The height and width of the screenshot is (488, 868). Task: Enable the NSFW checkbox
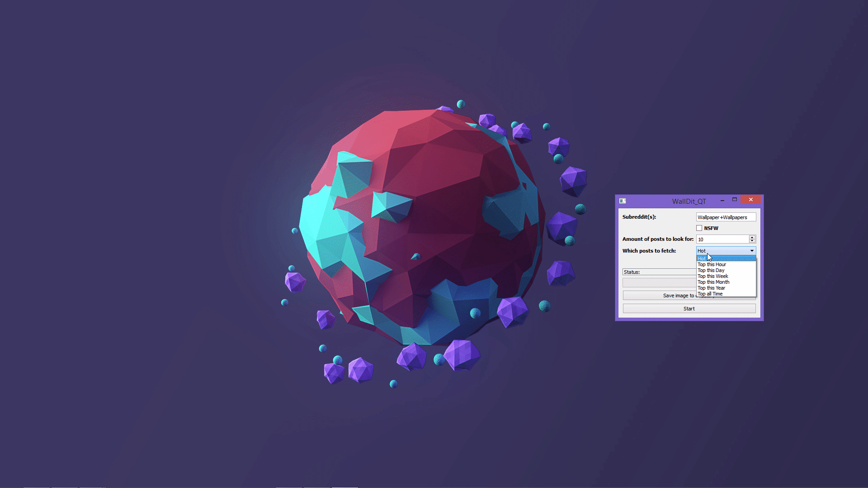point(699,228)
